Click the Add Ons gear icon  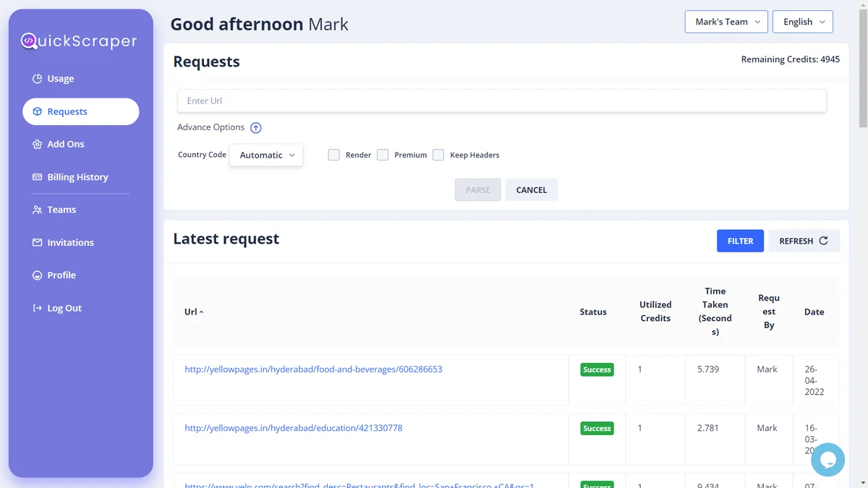click(37, 145)
